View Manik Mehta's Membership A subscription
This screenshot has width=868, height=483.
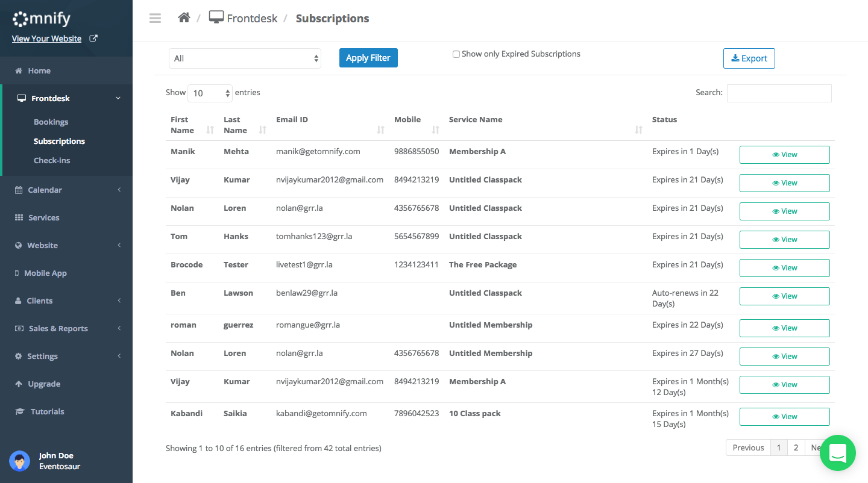tap(785, 155)
